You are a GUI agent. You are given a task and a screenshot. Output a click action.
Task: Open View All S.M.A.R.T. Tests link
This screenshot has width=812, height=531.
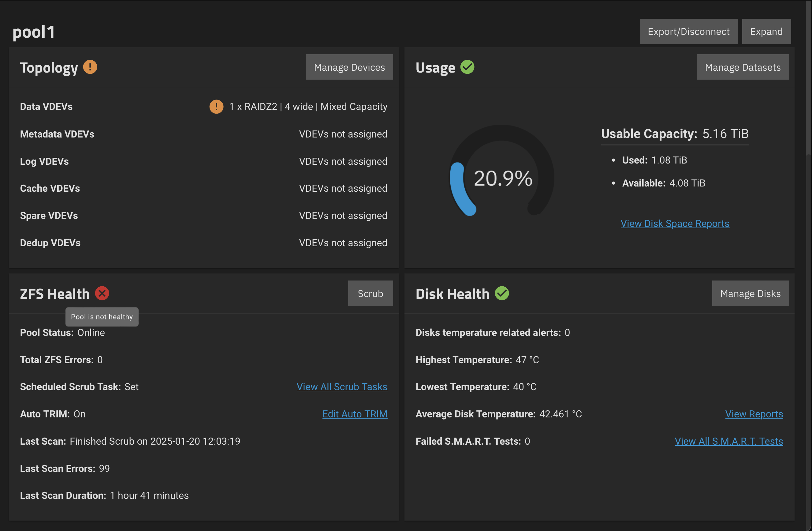pos(728,441)
